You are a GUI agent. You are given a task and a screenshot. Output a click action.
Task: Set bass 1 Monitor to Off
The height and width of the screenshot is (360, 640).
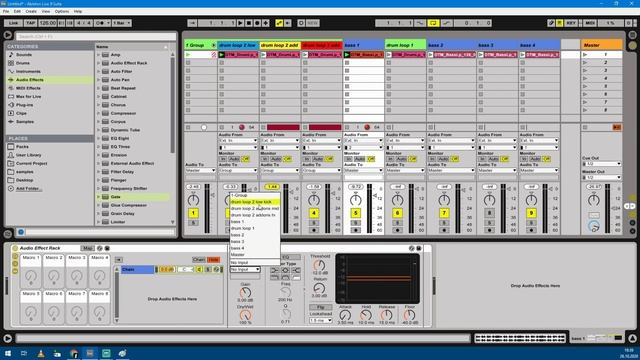(x=371, y=159)
